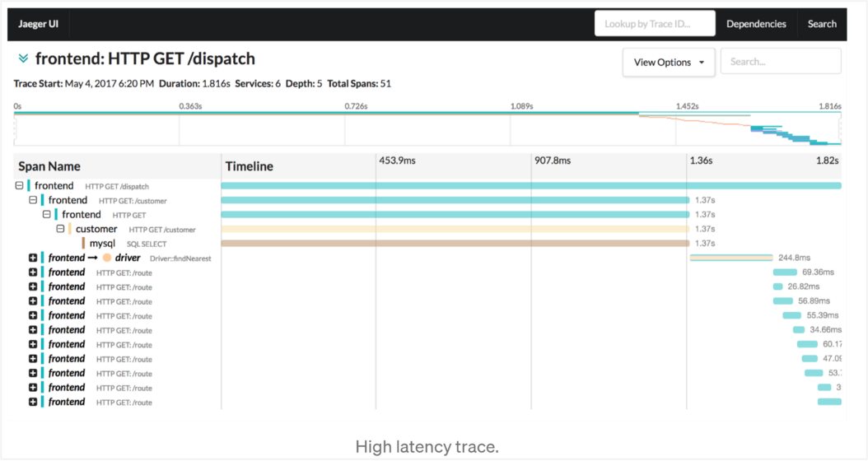
Task: Collapse the frontend HTTP GET /dispatch span
Action: pyautogui.click(x=20, y=185)
